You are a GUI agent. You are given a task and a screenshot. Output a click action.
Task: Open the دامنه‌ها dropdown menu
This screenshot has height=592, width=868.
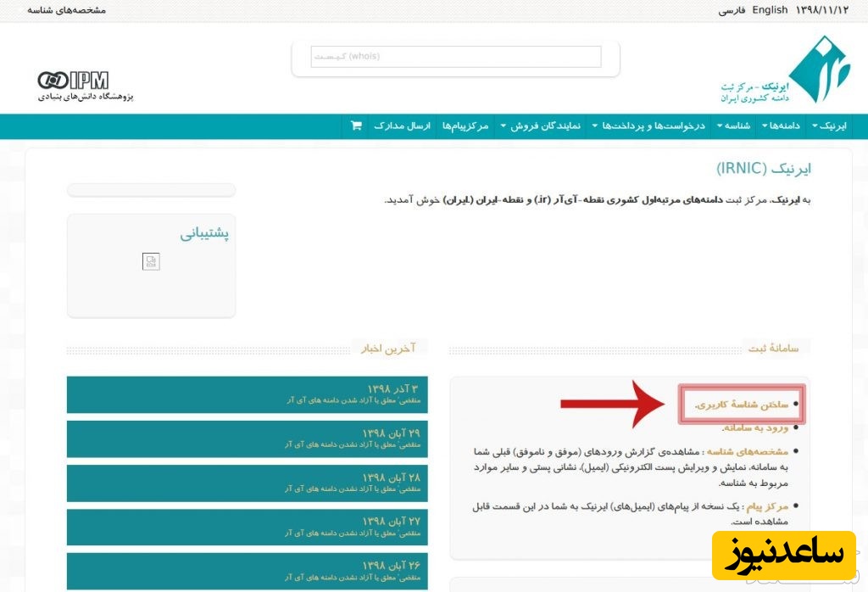(781, 126)
